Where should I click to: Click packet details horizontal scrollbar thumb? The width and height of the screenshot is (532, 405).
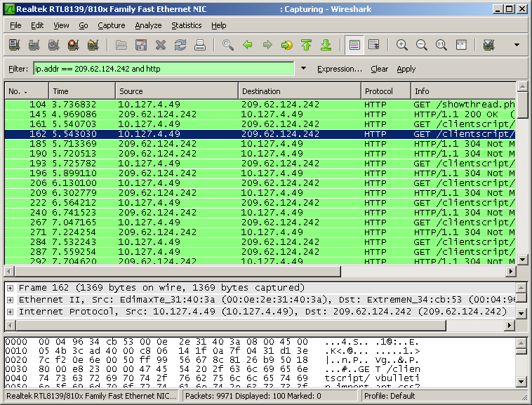tap(231, 325)
